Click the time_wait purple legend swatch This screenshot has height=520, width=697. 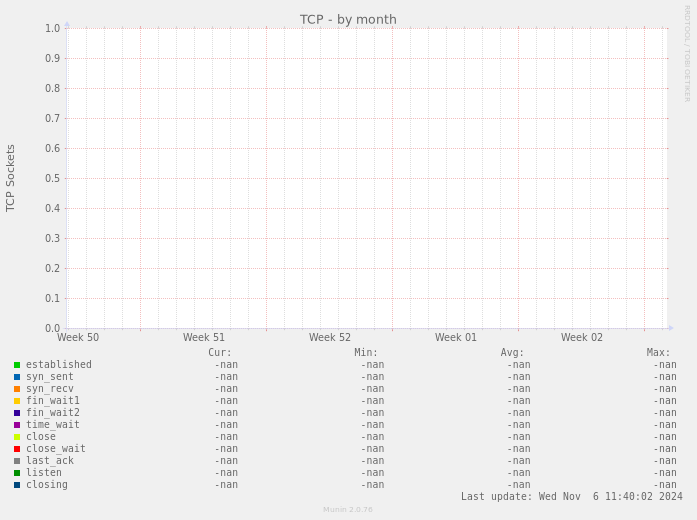click(17, 425)
